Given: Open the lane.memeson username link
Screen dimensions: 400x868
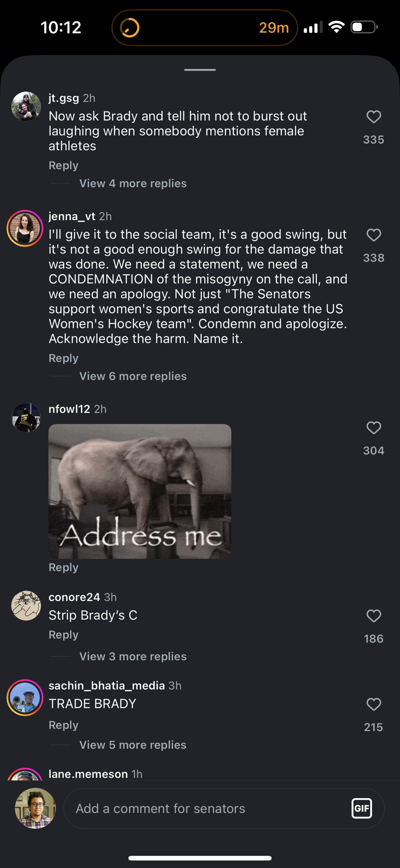Looking at the screenshot, I should [x=88, y=774].
